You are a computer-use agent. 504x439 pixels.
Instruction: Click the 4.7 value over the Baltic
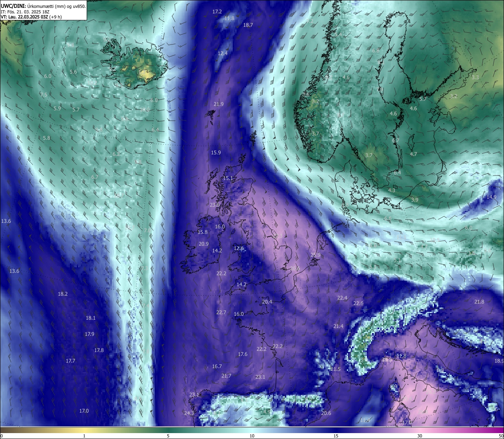[x=413, y=154]
